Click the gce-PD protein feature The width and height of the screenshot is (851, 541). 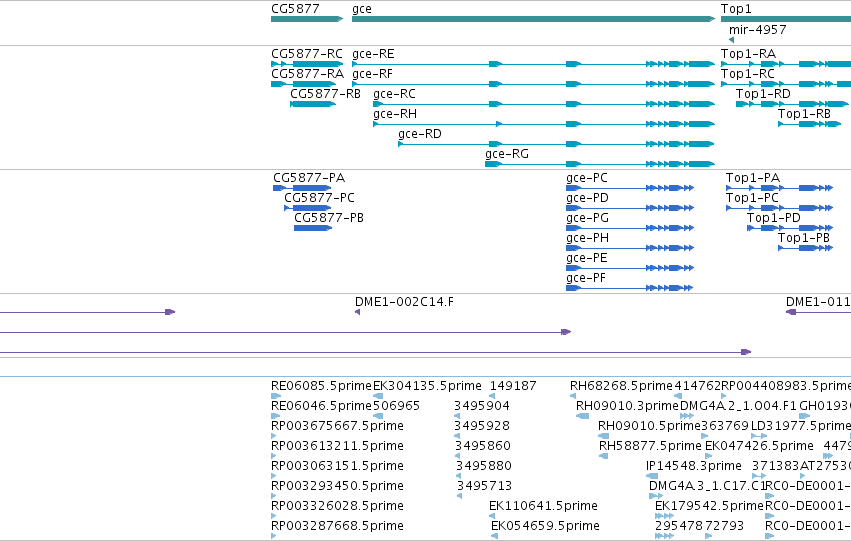630,208
